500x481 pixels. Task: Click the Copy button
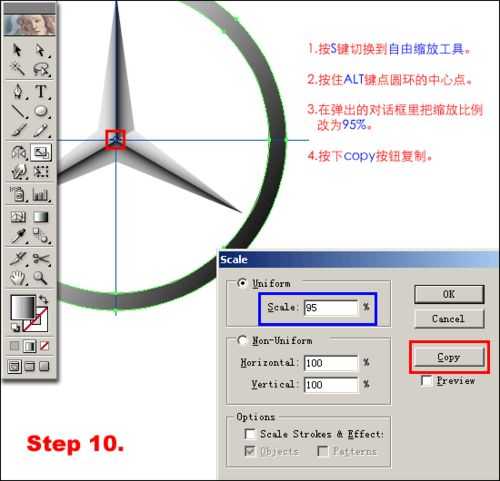449,357
